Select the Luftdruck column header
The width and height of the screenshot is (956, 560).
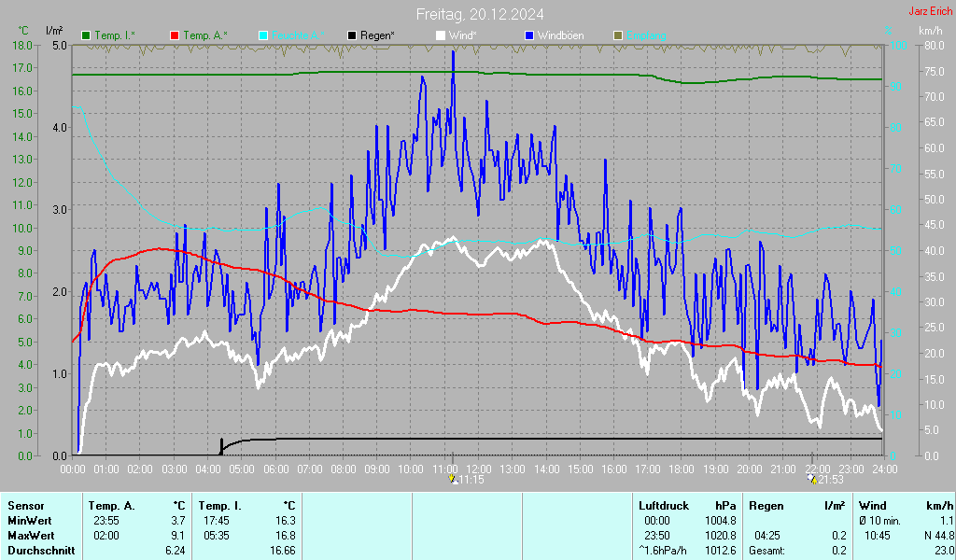pos(662,505)
